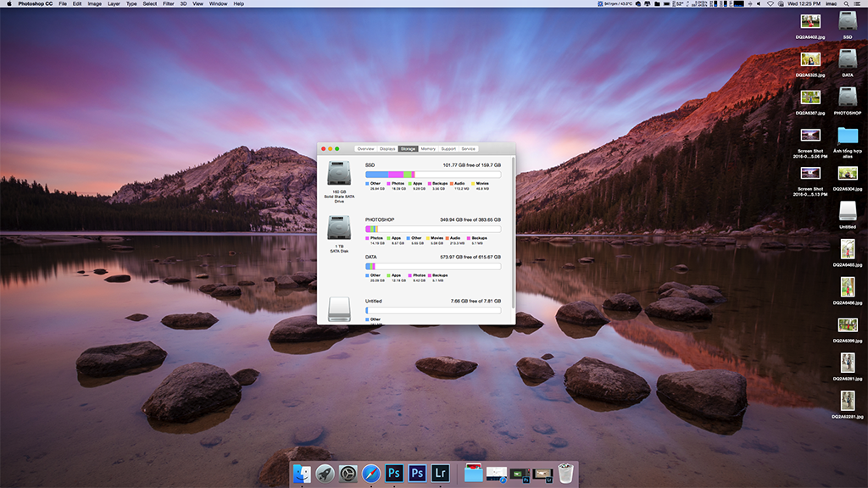Open Launchpad in the Dock

click(x=325, y=473)
